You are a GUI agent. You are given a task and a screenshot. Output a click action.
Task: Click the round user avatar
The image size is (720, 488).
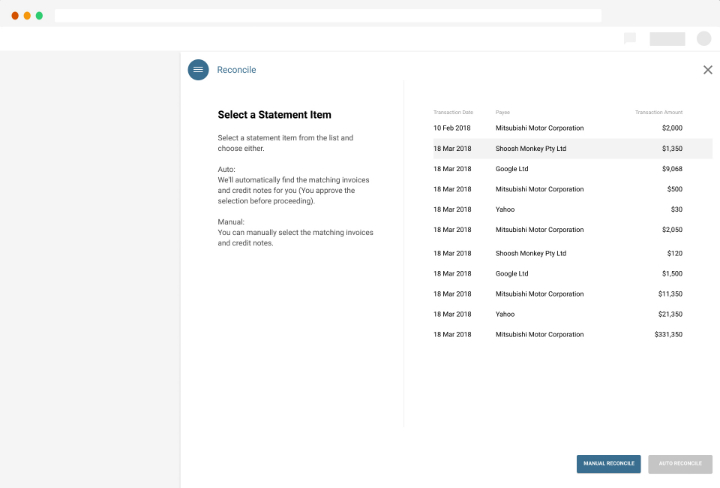point(704,39)
